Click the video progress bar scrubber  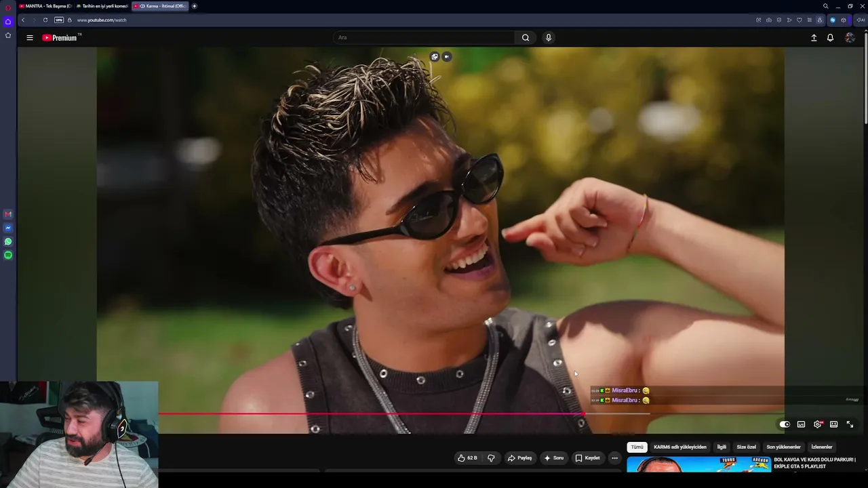(x=583, y=413)
